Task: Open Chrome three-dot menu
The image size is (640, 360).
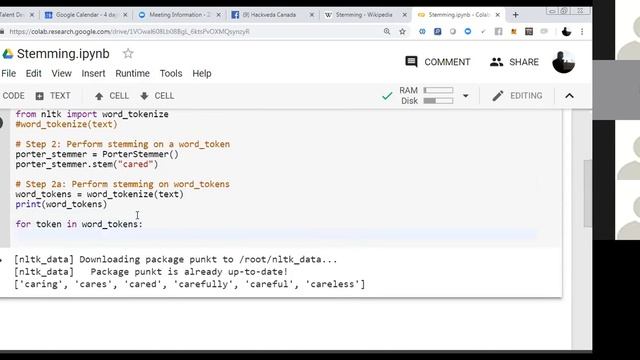Action: click(x=582, y=31)
